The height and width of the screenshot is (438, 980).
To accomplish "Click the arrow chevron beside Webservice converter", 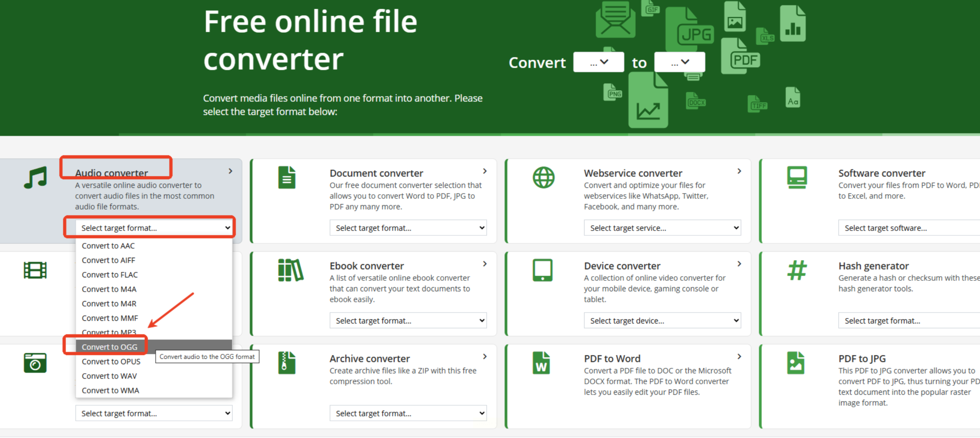I will (x=739, y=171).
